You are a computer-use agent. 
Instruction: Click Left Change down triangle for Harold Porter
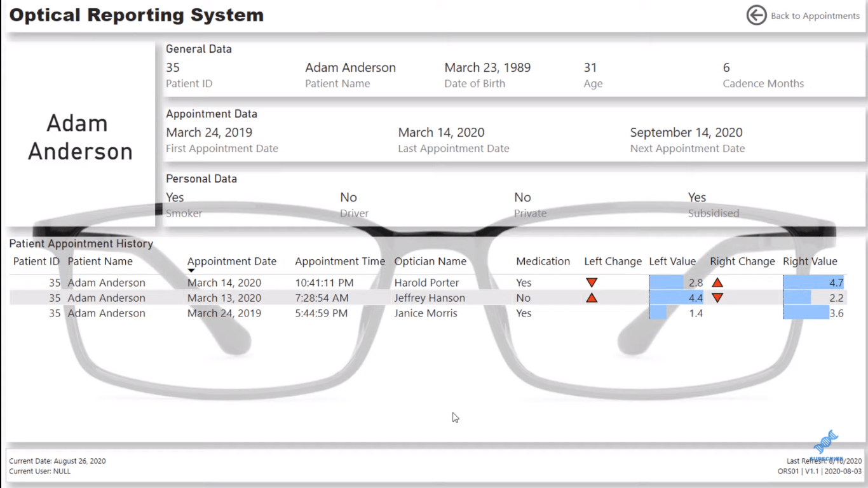(592, 283)
